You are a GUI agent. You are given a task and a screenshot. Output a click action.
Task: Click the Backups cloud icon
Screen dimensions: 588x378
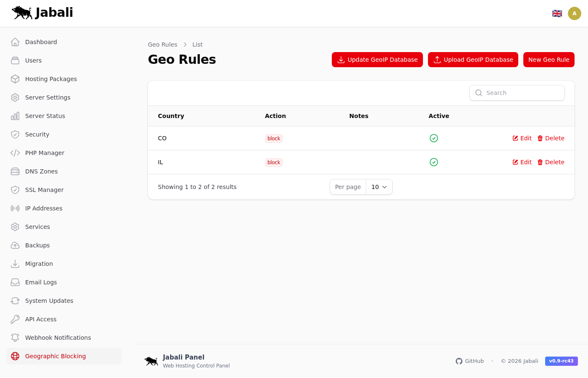pos(15,245)
